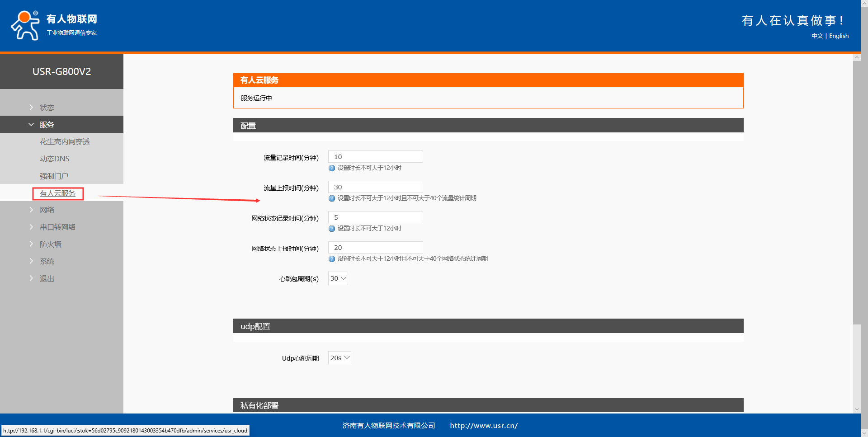
Task: Open the 心跳包周期 dropdown showing 30
Action: pos(338,278)
